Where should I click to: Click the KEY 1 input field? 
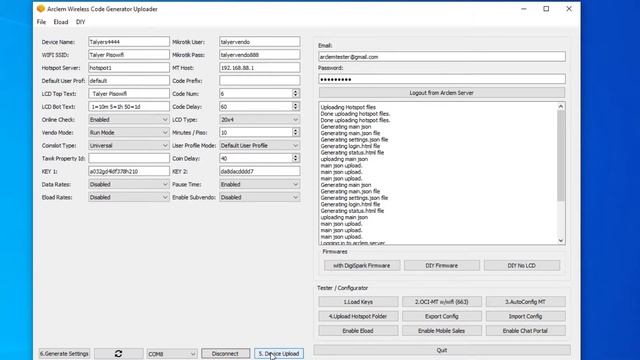point(129,171)
